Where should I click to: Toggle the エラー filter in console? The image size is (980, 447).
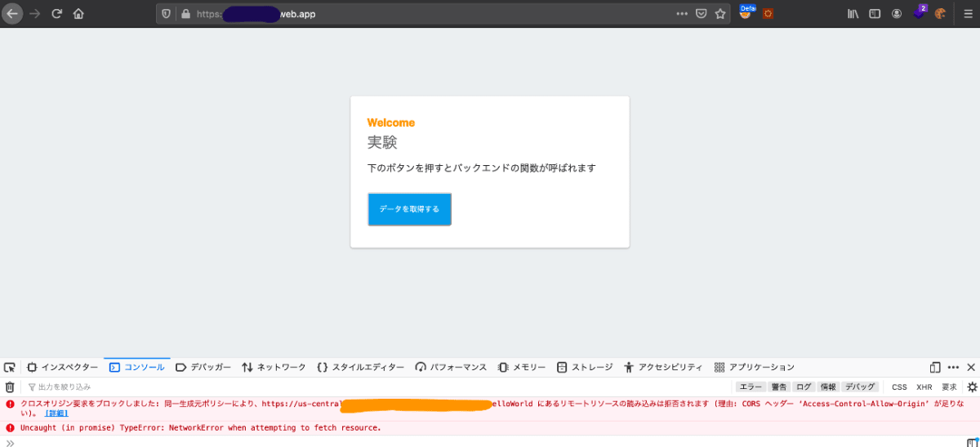coord(751,387)
